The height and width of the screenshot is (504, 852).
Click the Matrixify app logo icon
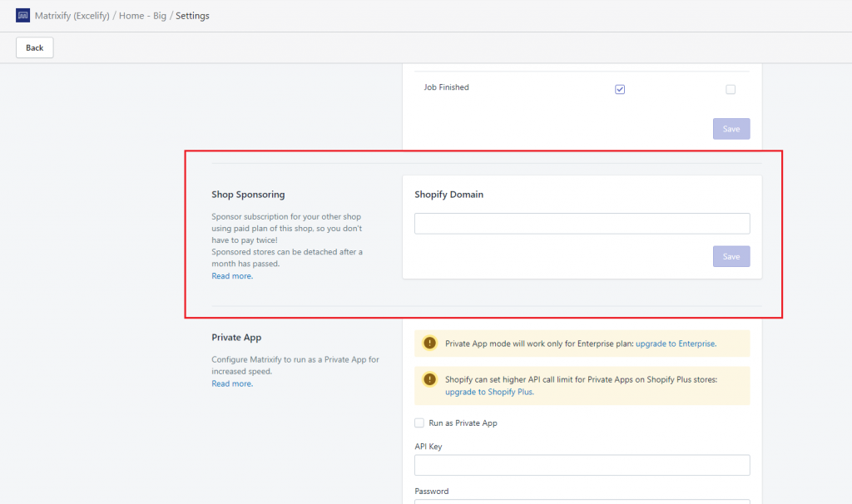pyautogui.click(x=22, y=15)
